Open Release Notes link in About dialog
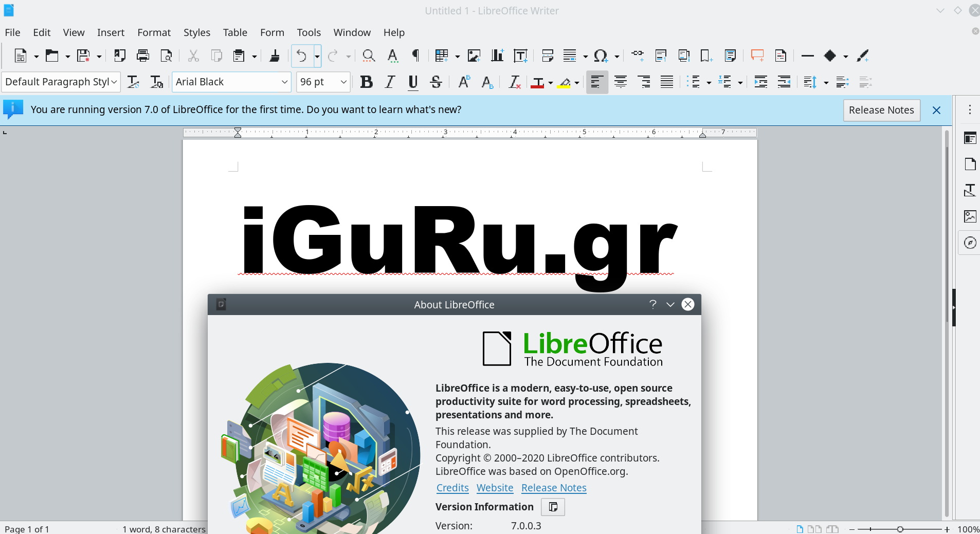This screenshot has height=534, width=980. [x=554, y=488]
